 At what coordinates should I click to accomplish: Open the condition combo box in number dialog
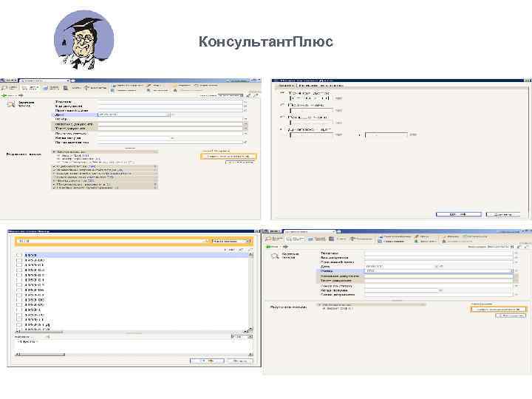tap(242, 337)
